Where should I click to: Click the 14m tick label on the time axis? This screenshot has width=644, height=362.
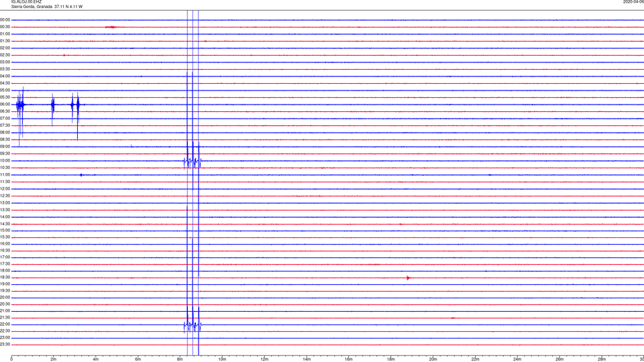[307, 359]
